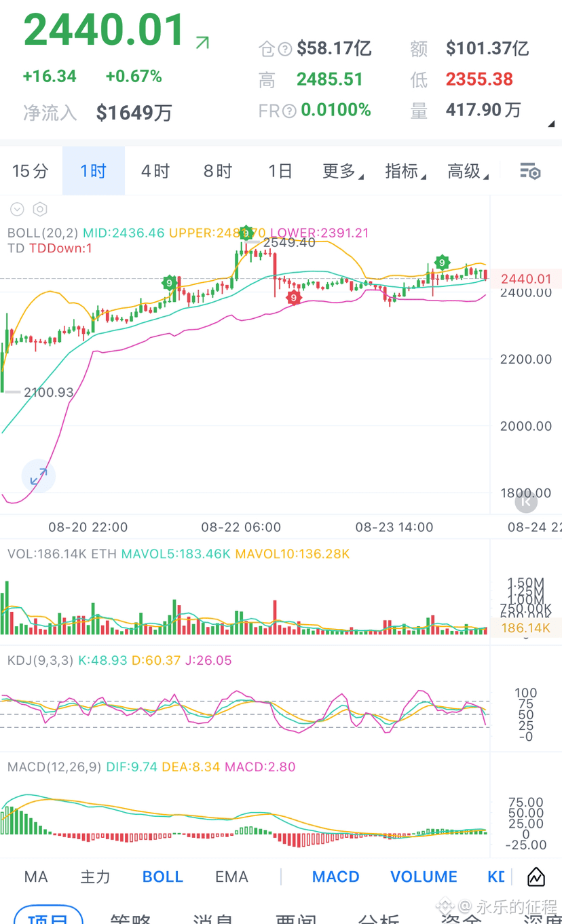This screenshot has height=924, width=562.
Task: Switch to the 4时 timeframe
Action: (x=155, y=171)
